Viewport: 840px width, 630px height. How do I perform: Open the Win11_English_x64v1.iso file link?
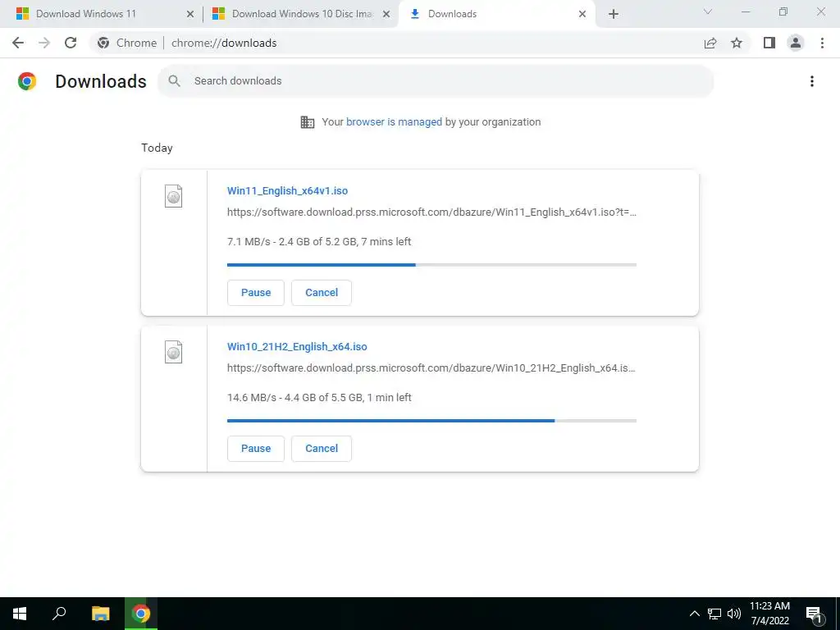click(287, 190)
